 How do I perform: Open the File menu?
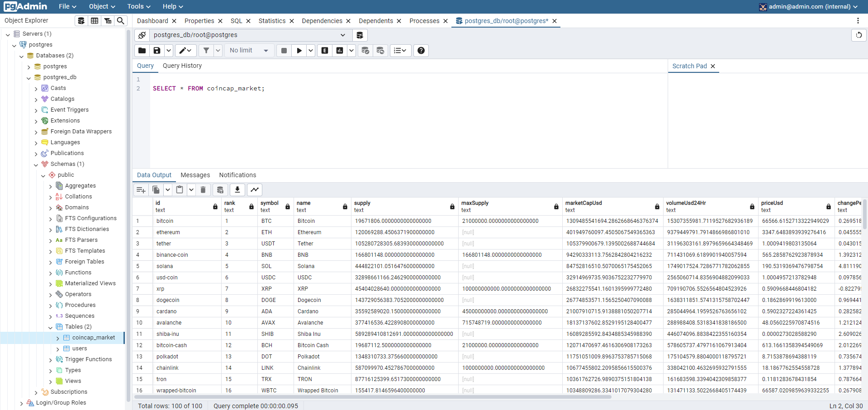pos(67,6)
